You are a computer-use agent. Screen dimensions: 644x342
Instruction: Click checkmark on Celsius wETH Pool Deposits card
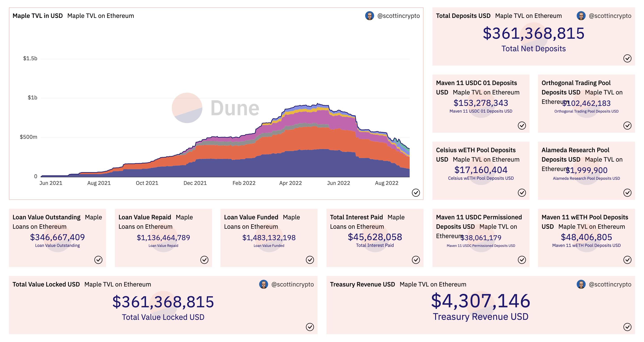(x=522, y=193)
